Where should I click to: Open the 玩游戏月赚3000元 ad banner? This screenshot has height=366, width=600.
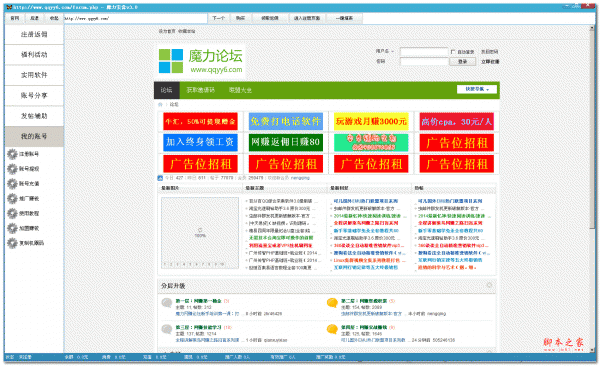coord(371,121)
